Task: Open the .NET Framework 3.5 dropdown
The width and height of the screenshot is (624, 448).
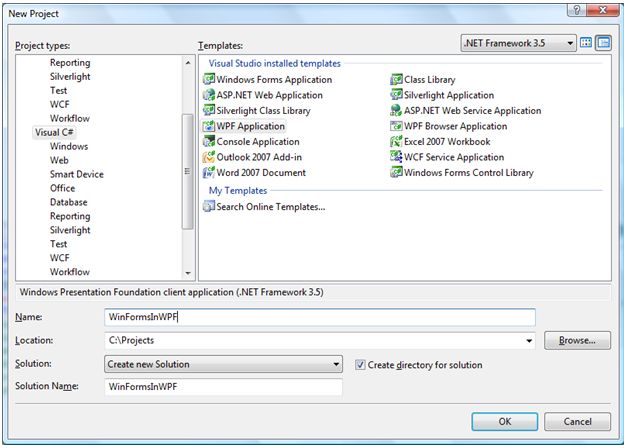Action: [x=518, y=43]
